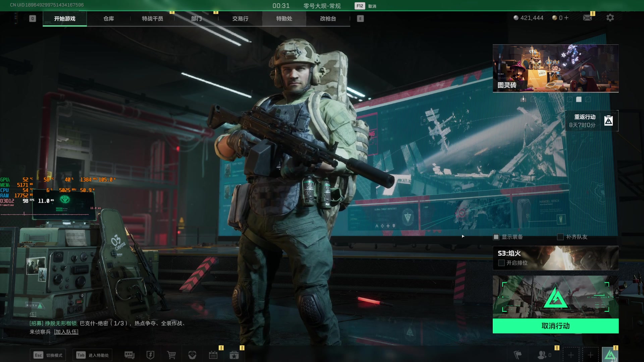This screenshot has height=362, width=644.
Task: Click the 421,444 coin balance
Action: point(528,18)
